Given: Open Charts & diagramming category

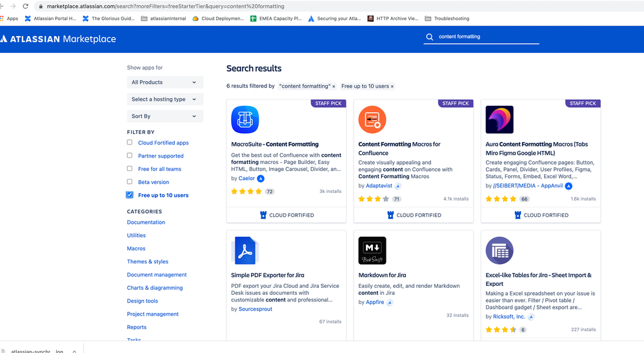Looking at the screenshot, I should coord(155,288).
